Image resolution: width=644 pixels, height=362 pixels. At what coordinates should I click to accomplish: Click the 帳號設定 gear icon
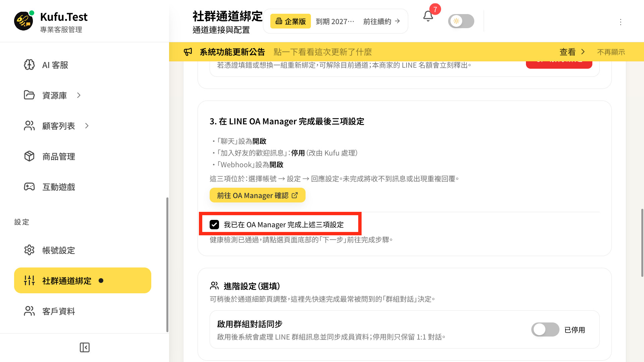29,250
